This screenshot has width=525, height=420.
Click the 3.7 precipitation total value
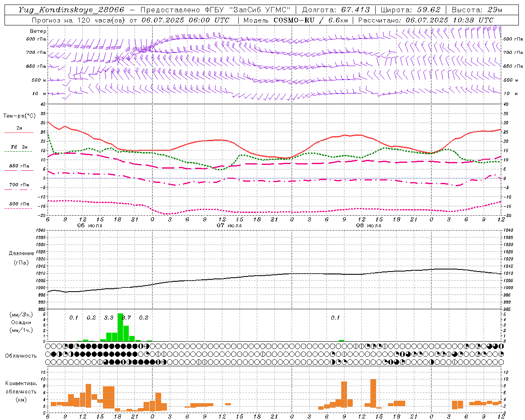[x=126, y=318]
